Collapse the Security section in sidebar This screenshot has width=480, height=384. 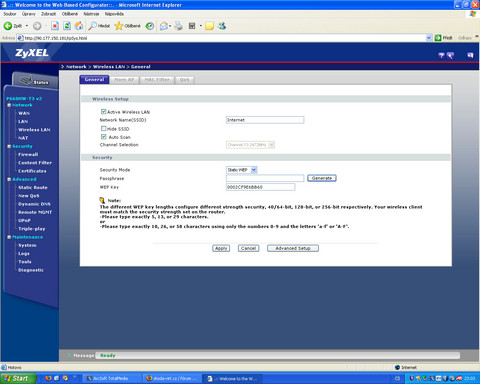(x=9, y=146)
